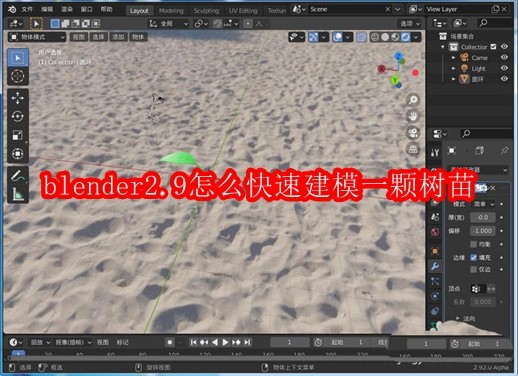Image resolution: width=518 pixels, height=376 pixels.
Task: Open the 选项 options dropdown
Action: (410, 24)
